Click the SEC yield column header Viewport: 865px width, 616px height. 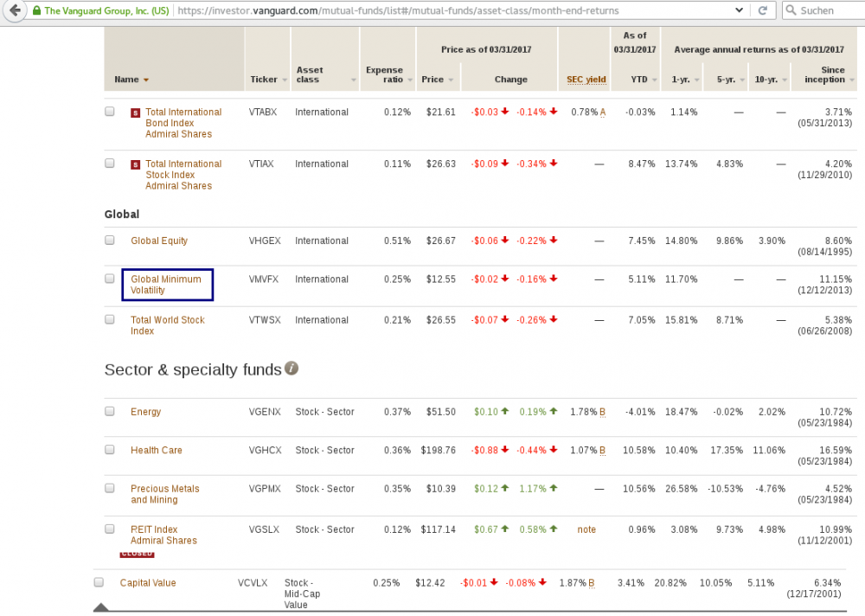[586, 79]
